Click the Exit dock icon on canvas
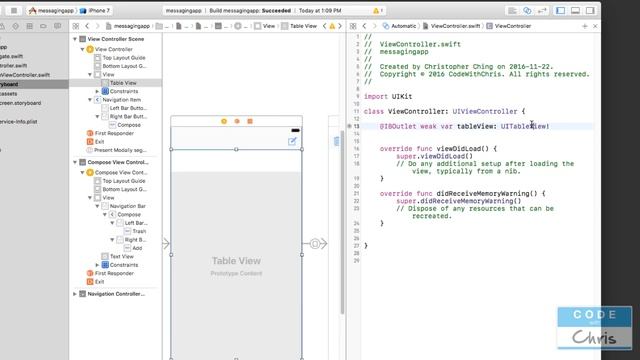640x360 pixels. pyautogui.click(x=250, y=121)
